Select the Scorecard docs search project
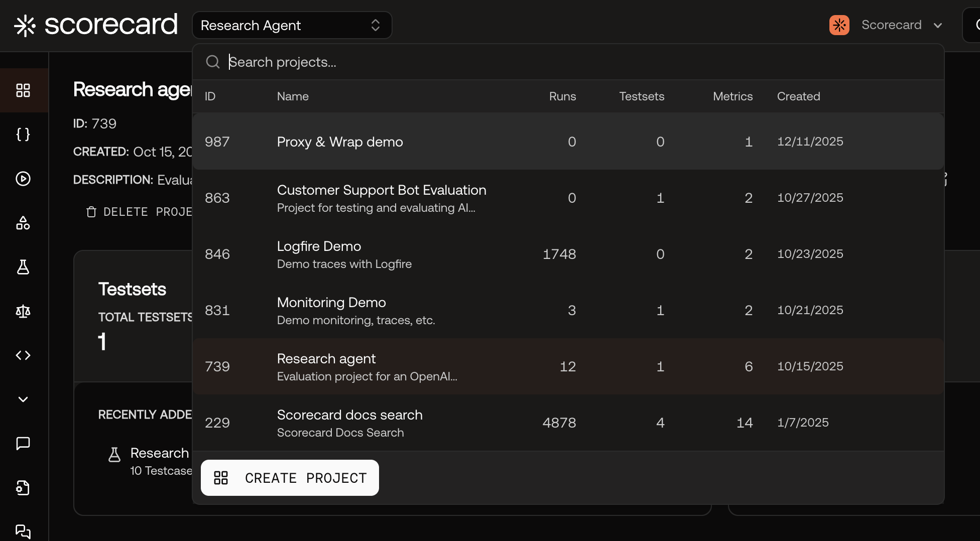The height and width of the screenshot is (541, 980). coord(568,423)
